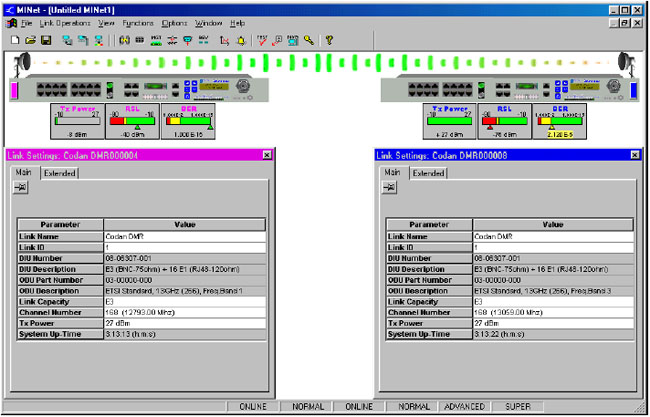Click the ADVANCED status bar entry
This screenshot has height=417, width=650.
(x=464, y=407)
